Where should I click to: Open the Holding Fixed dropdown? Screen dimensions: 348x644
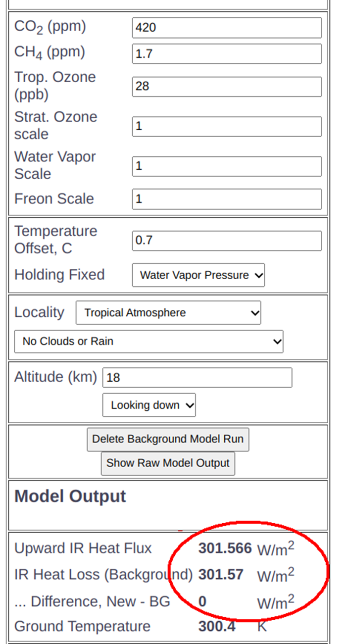(x=199, y=275)
